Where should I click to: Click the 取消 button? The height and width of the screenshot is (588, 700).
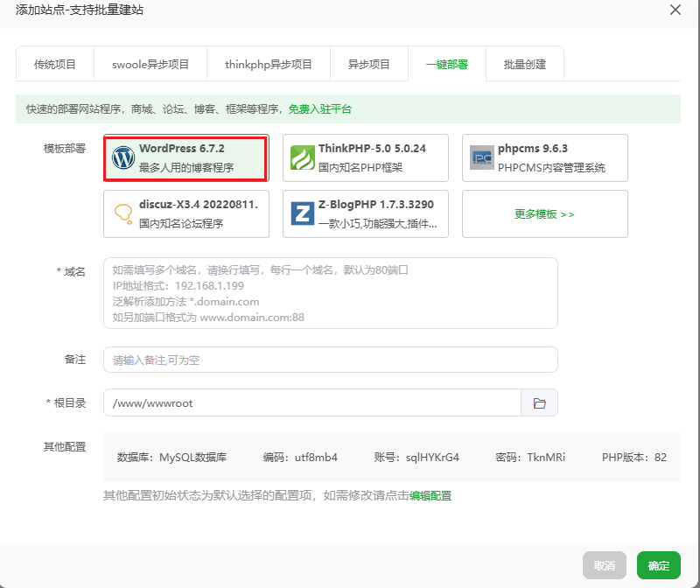605,565
